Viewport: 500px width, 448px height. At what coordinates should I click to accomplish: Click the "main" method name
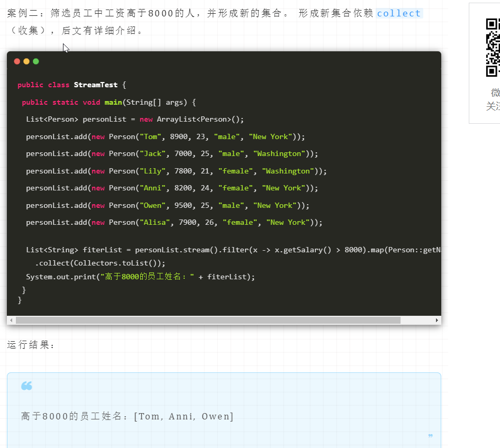113,103
